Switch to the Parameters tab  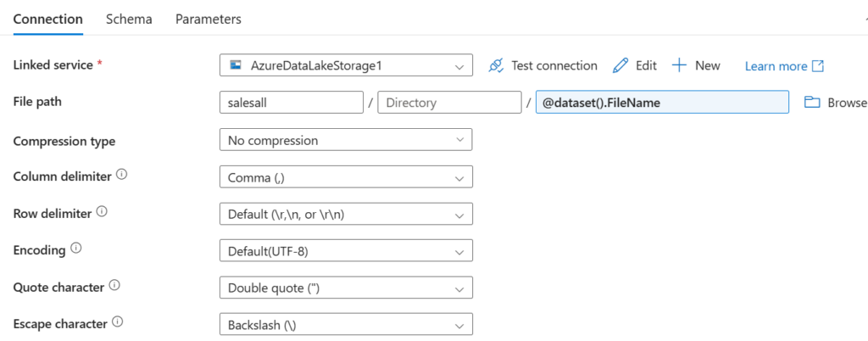[x=208, y=19]
